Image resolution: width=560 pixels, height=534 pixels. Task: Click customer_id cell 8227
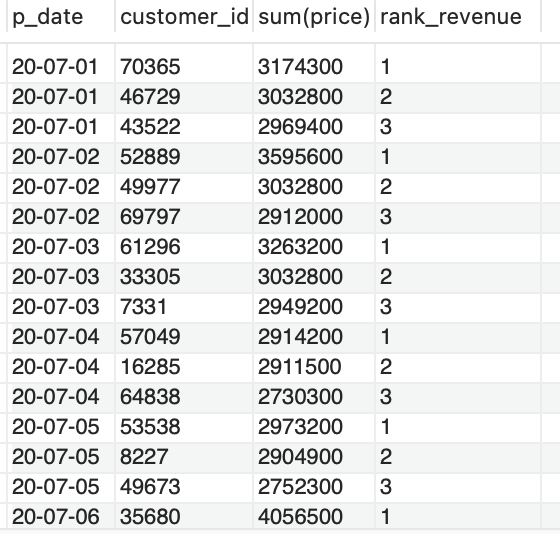pyautogui.click(x=184, y=457)
